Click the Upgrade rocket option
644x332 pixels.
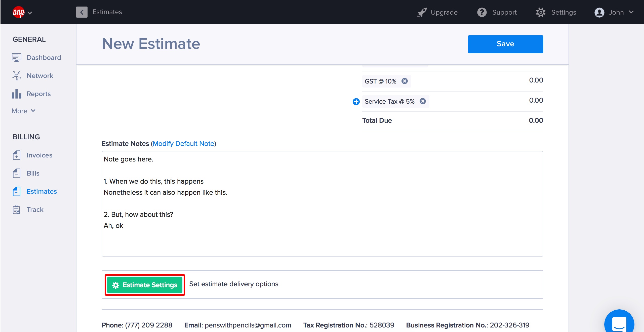tap(438, 12)
